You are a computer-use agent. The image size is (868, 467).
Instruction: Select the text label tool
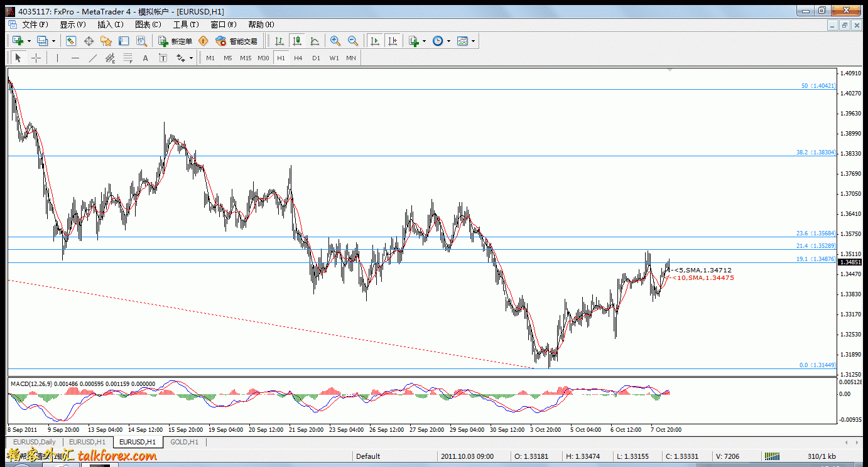click(163, 58)
